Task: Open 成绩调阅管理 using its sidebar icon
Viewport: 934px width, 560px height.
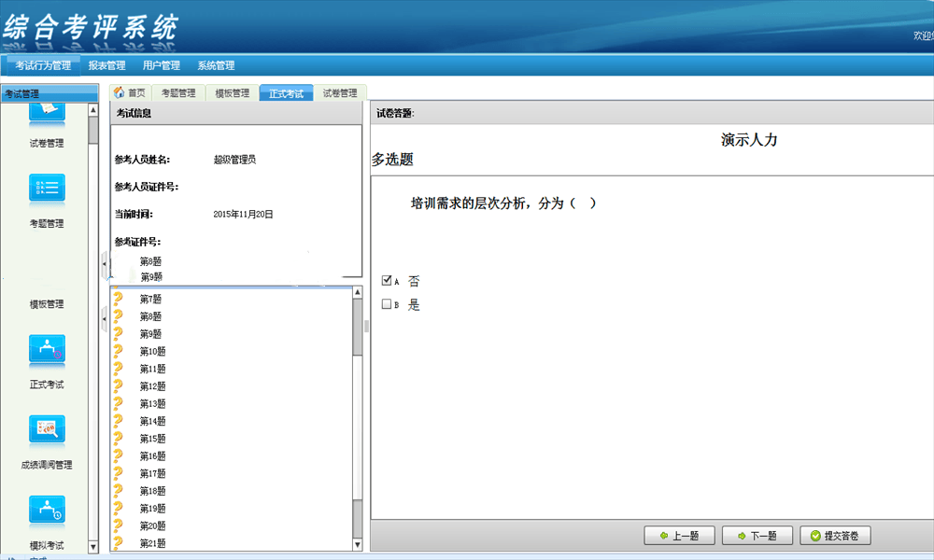Action: pyautogui.click(x=47, y=429)
